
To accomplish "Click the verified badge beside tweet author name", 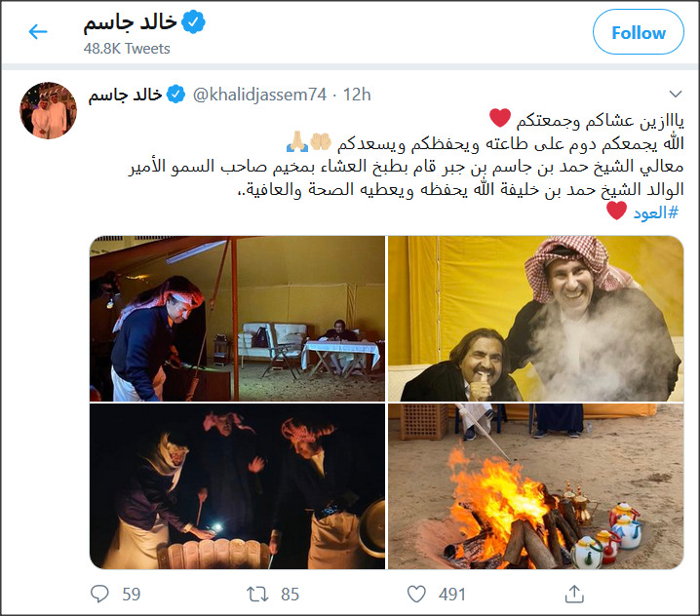I will [175, 95].
